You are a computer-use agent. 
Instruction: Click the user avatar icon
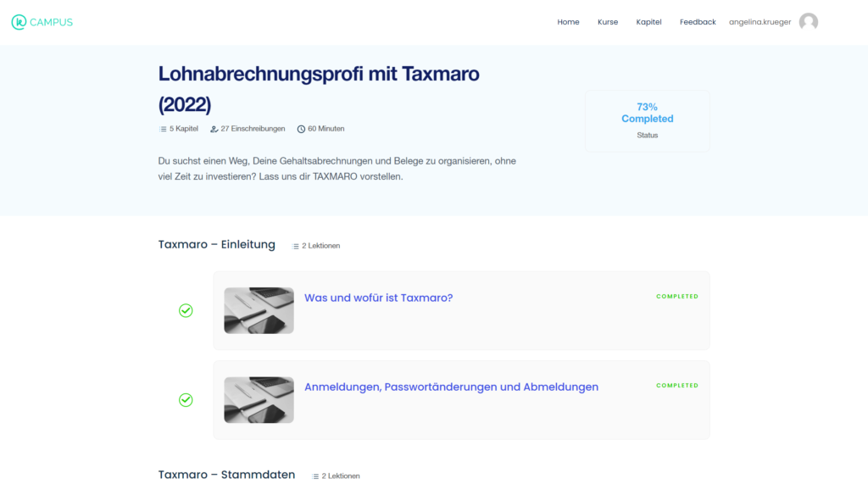tap(808, 22)
